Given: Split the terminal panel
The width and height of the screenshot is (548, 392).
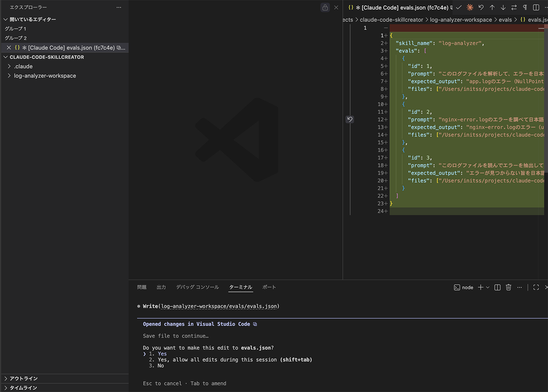Looking at the screenshot, I should [x=497, y=287].
